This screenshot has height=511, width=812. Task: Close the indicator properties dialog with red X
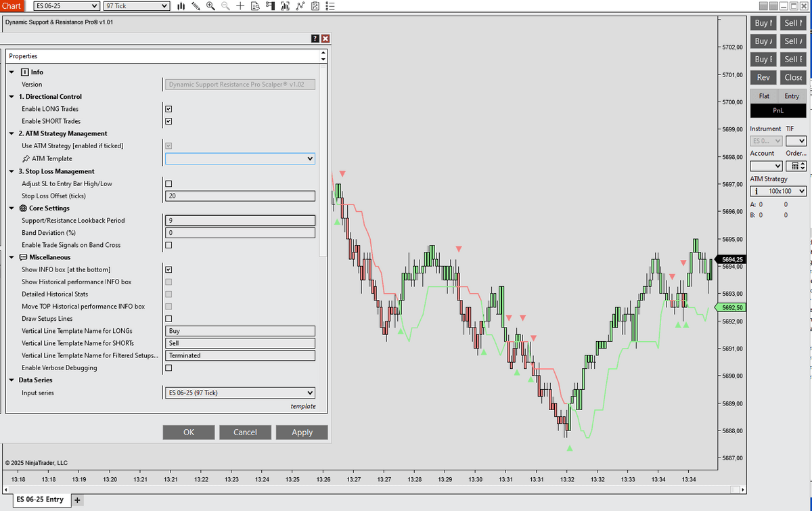[325, 39]
